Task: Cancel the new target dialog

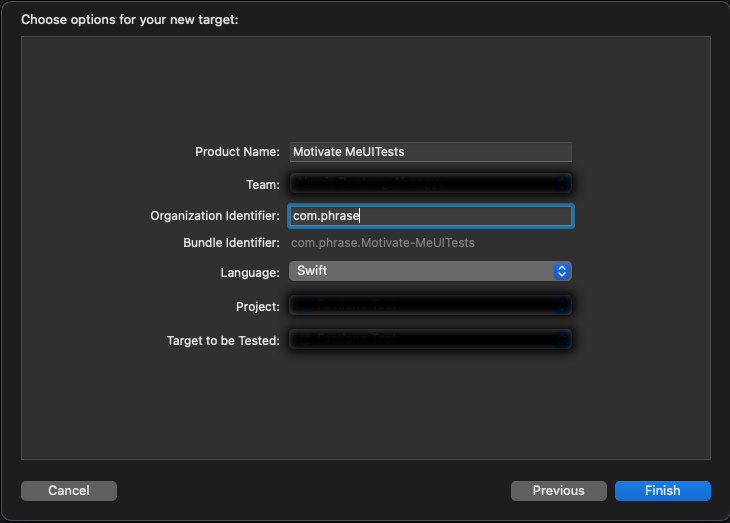Action: point(69,490)
